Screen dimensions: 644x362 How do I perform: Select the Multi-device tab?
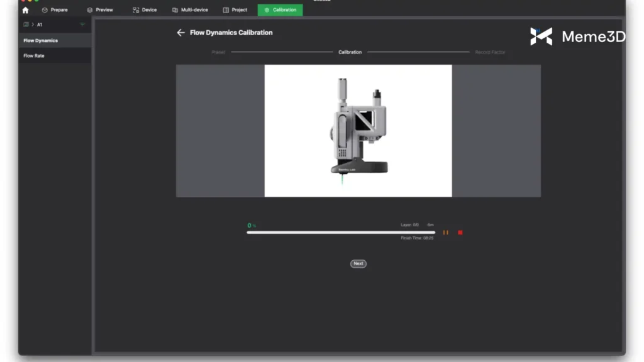pos(190,10)
